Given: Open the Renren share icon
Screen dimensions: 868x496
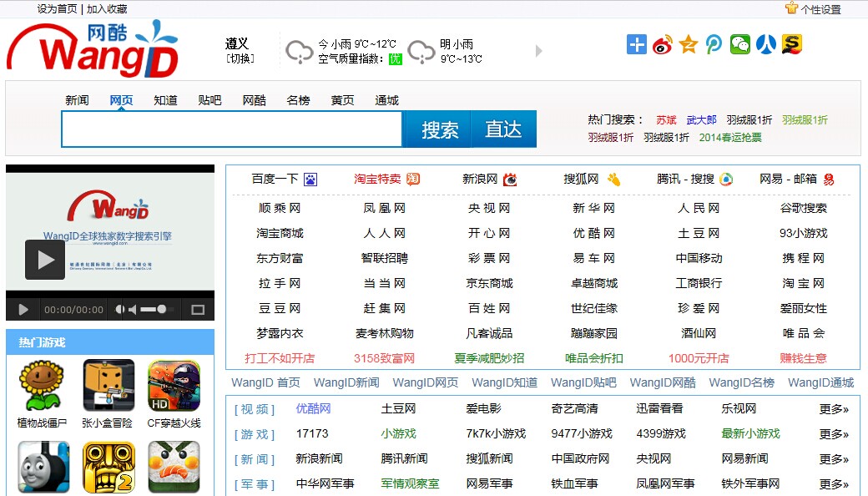Looking at the screenshot, I should click(766, 44).
